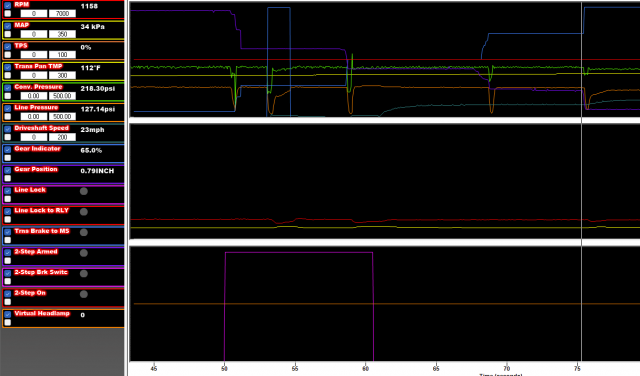Click the 60 second mark on time axis
This screenshot has width=640, height=376.
365,368
